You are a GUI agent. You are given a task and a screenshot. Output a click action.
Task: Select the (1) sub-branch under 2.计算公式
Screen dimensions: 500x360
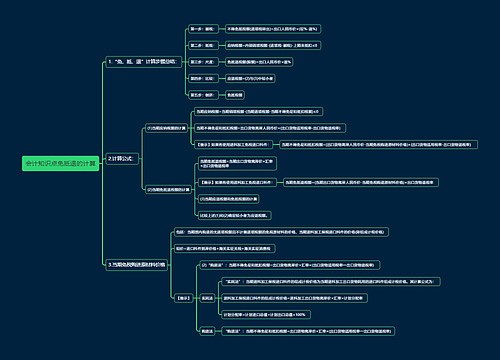click(x=166, y=128)
